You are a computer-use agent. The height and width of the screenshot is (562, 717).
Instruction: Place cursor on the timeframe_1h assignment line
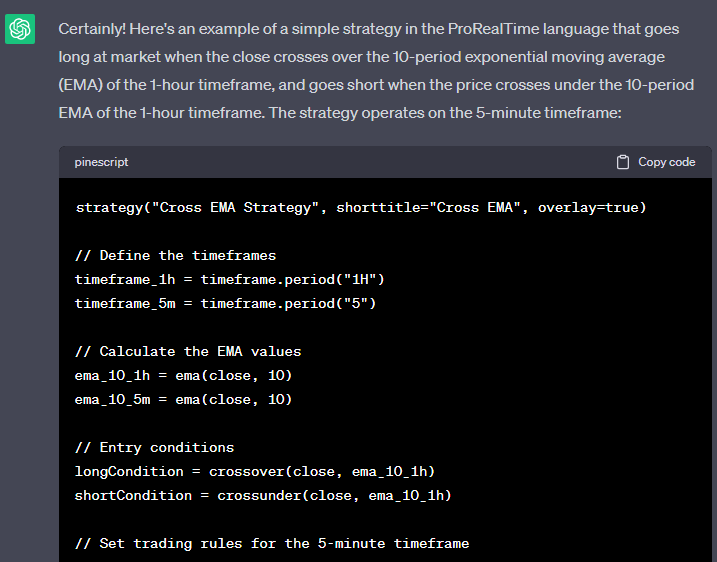click(x=229, y=279)
